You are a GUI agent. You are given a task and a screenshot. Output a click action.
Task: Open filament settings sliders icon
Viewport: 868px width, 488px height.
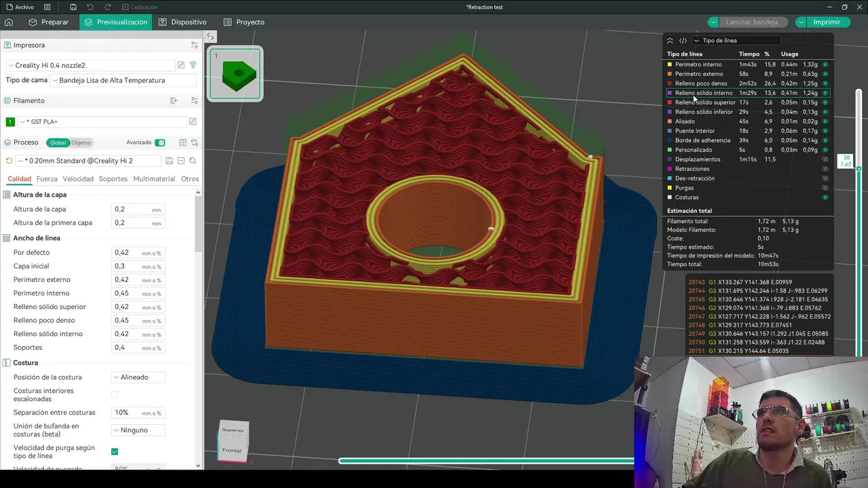(195, 100)
